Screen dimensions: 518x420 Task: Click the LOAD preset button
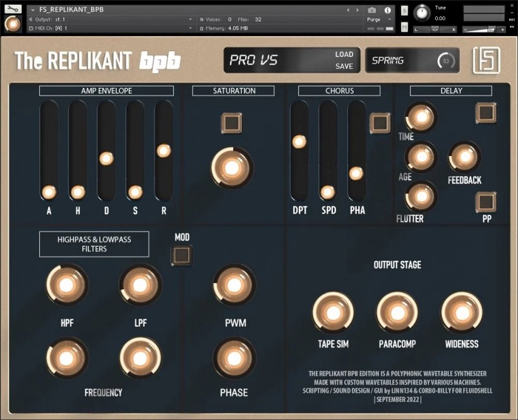point(344,54)
